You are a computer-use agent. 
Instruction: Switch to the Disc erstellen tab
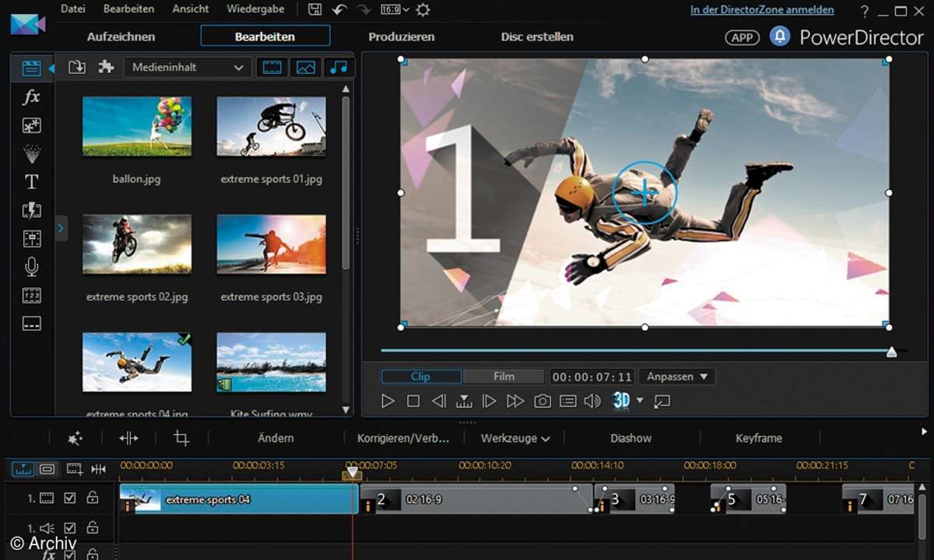click(x=537, y=37)
